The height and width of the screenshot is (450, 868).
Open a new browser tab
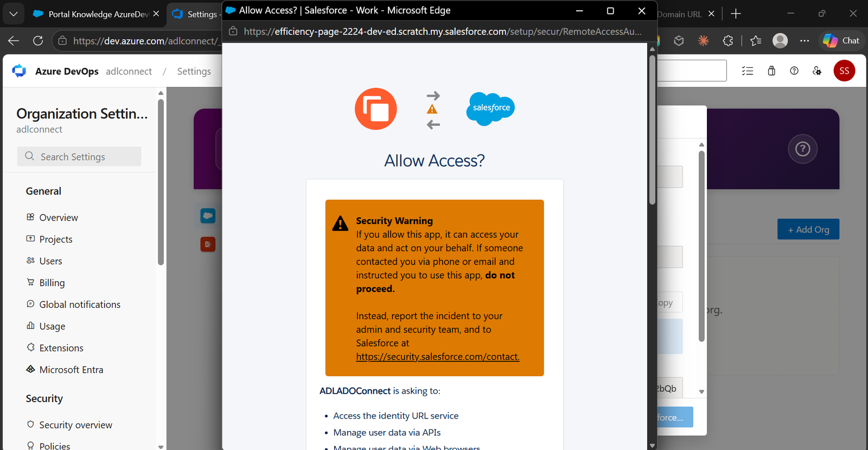[x=736, y=14]
